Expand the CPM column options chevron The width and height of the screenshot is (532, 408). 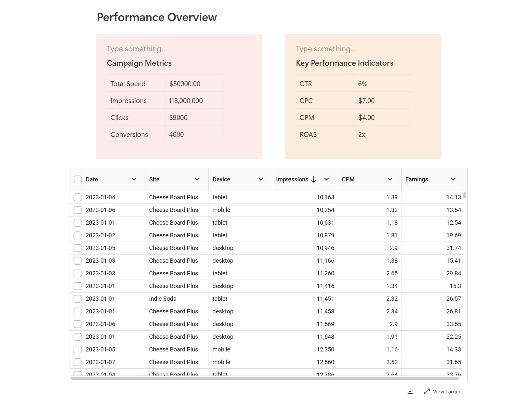tap(390, 179)
